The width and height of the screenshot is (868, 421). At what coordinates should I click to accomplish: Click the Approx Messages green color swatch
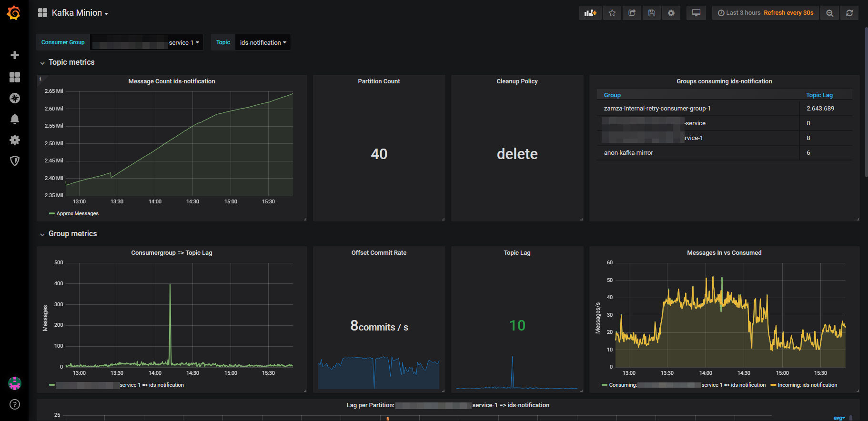coord(52,214)
